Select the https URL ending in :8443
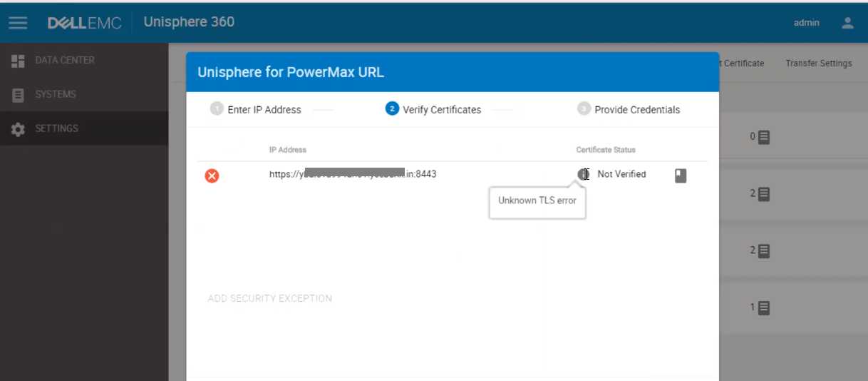868x381 pixels. (353, 174)
